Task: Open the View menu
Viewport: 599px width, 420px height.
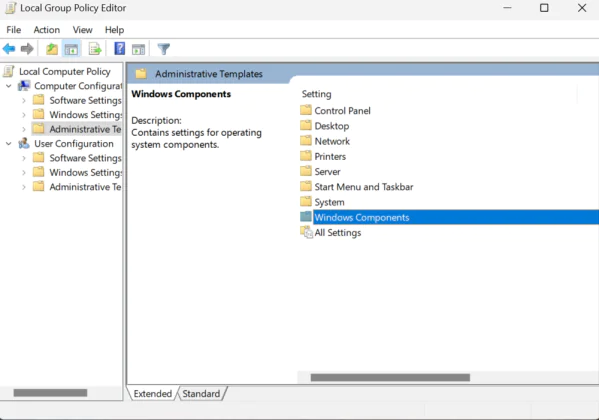Action: (83, 30)
